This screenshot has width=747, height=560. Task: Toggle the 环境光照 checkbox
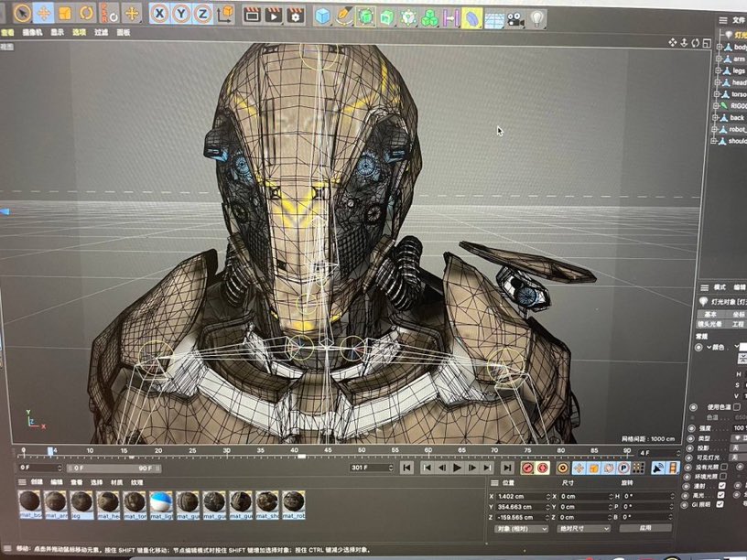[723, 476]
